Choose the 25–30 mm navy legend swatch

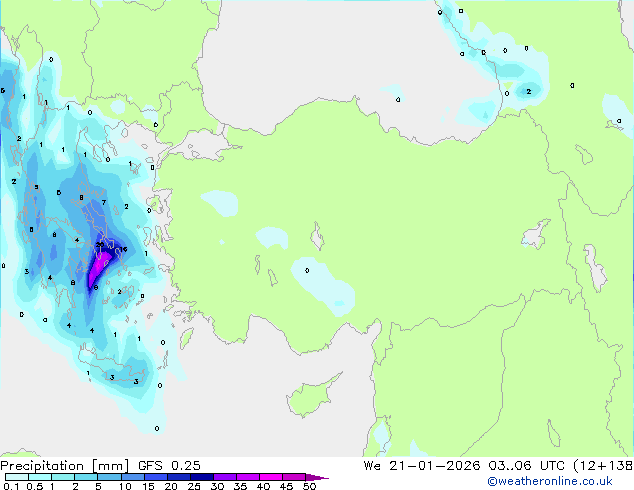[201, 477]
